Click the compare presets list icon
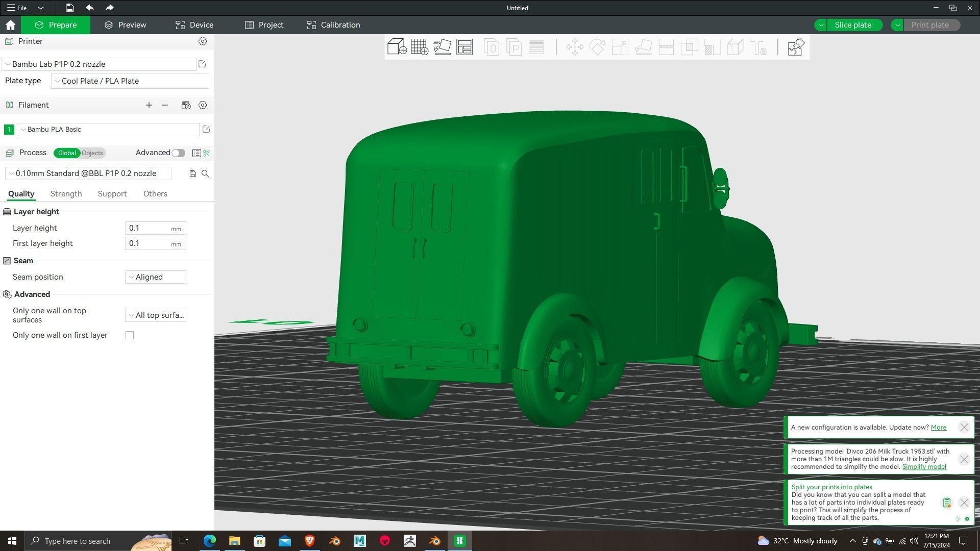 coord(196,153)
